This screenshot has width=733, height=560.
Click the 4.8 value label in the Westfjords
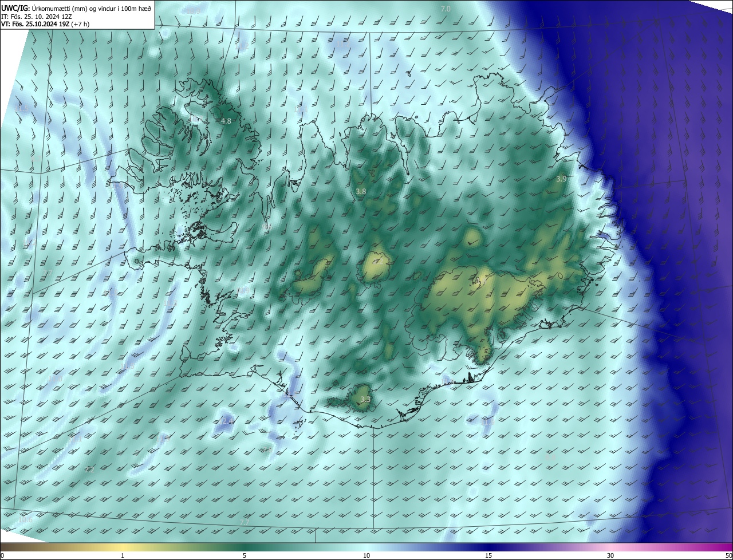[226, 121]
